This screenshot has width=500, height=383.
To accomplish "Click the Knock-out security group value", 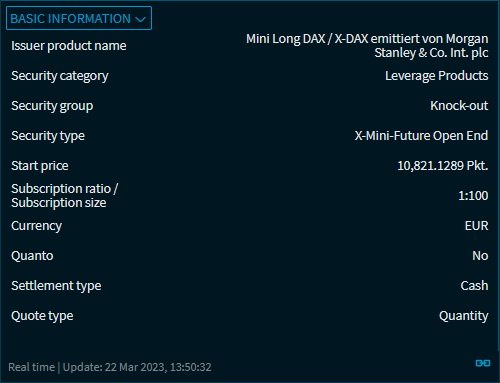I will point(459,106).
